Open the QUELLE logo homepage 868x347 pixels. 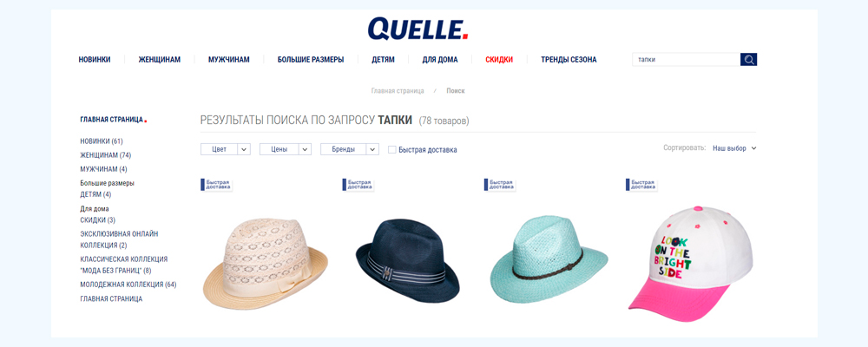[418, 29]
